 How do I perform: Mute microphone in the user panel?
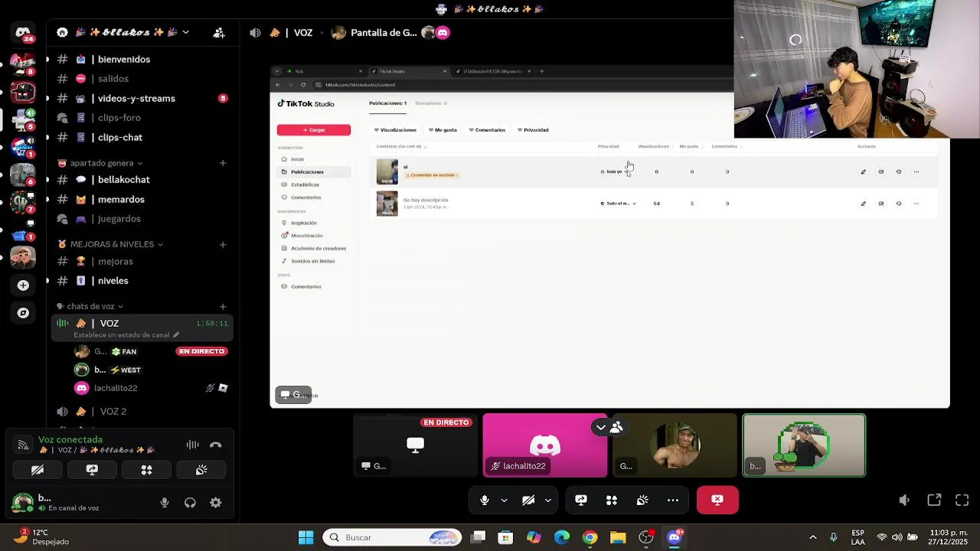pyautogui.click(x=164, y=503)
